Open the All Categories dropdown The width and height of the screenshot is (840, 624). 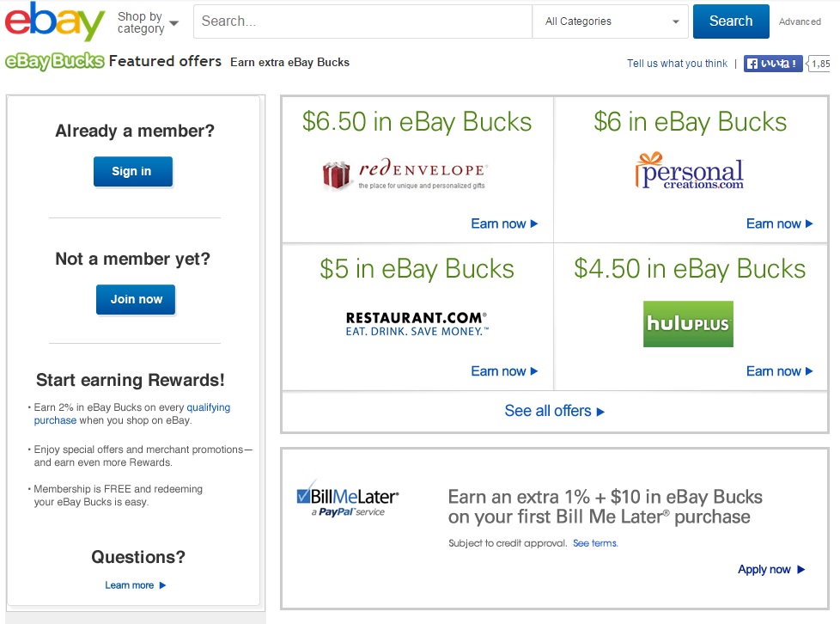pyautogui.click(x=611, y=21)
